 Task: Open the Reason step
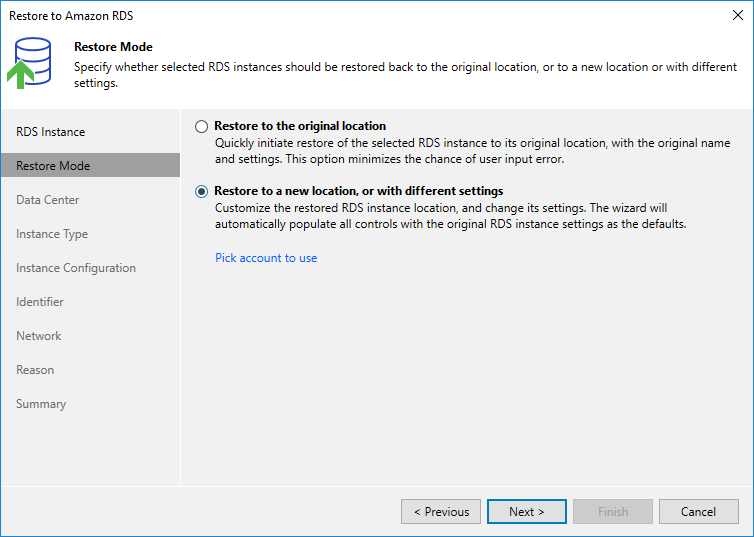point(35,370)
